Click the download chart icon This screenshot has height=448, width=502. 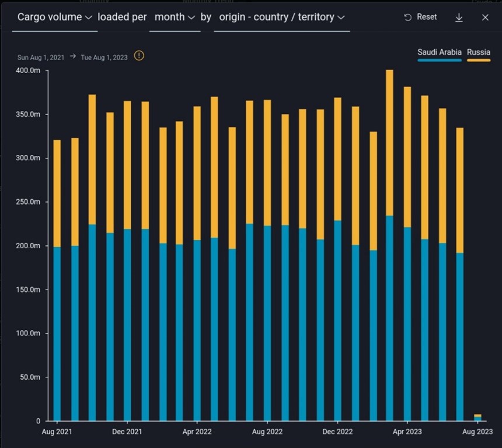click(x=459, y=18)
